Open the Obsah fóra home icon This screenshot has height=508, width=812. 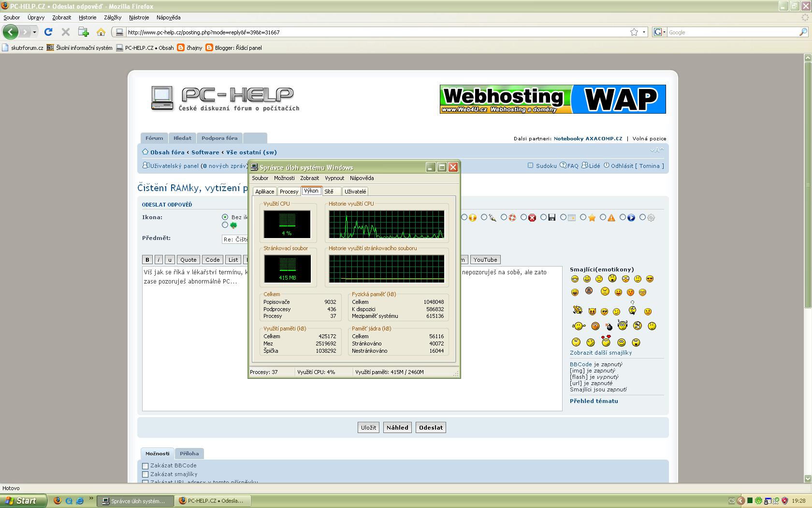coord(145,152)
